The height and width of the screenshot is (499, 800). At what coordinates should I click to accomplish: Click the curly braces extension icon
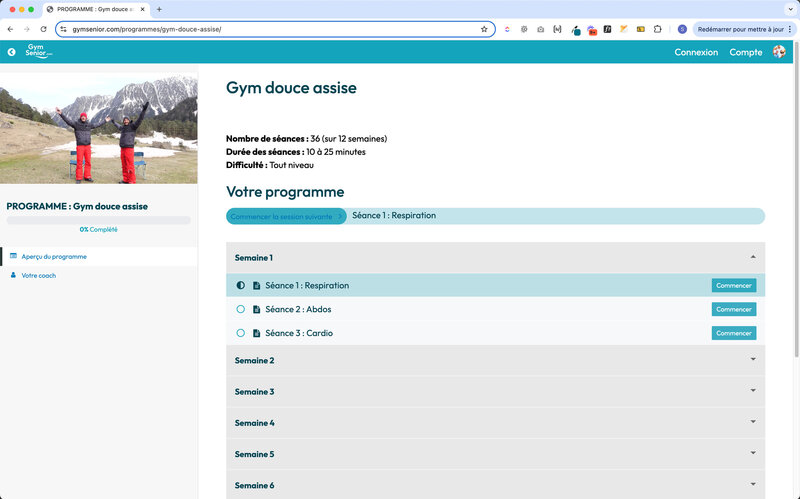point(557,29)
